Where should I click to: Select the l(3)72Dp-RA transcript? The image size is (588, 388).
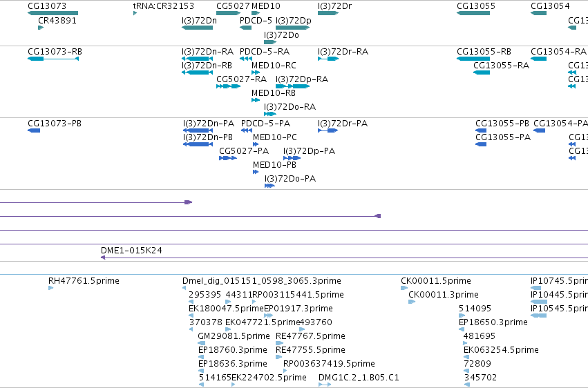tap(292, 86)
